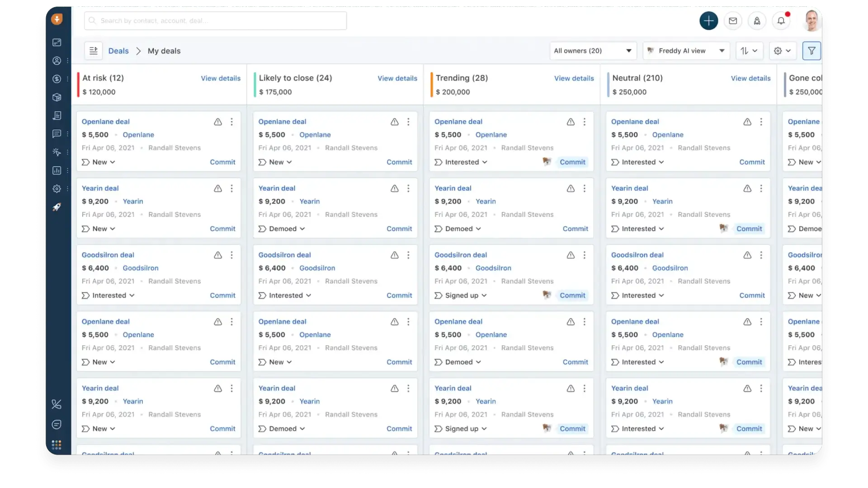Toggle the board/list view switcher next to Deals
Image resolution: width=868 pixels, height=488 pixels.
pos(93,51)
